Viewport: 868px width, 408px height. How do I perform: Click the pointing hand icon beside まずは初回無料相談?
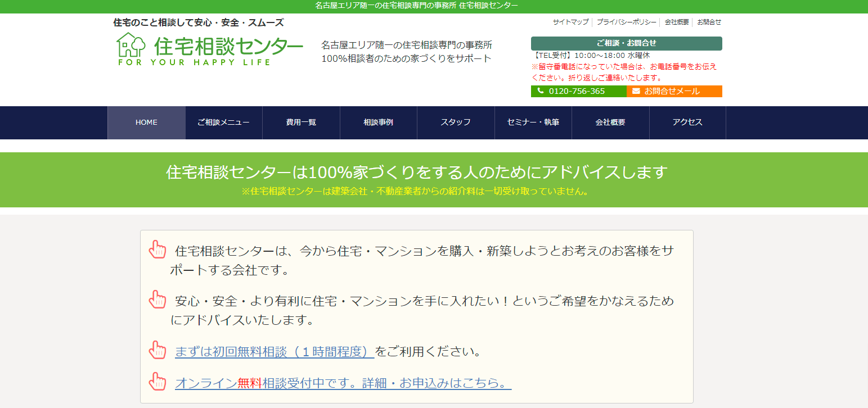point(158,350)
